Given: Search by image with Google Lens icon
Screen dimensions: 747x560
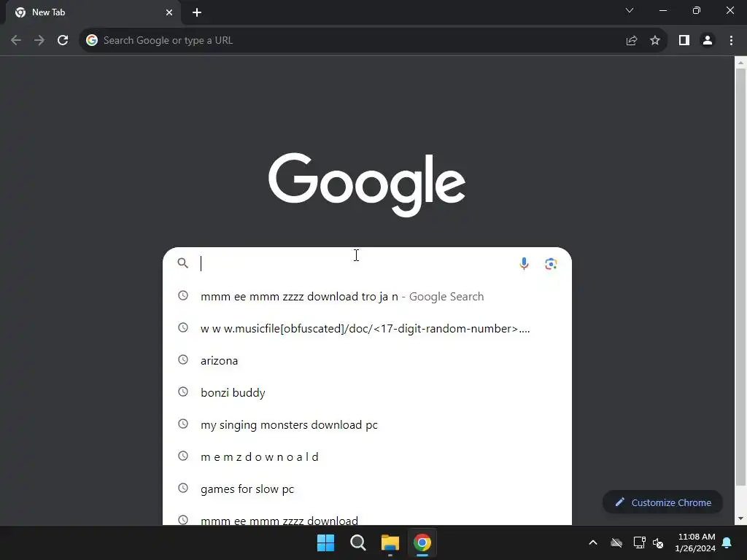Looking at the screenshot, I should 551,263.
